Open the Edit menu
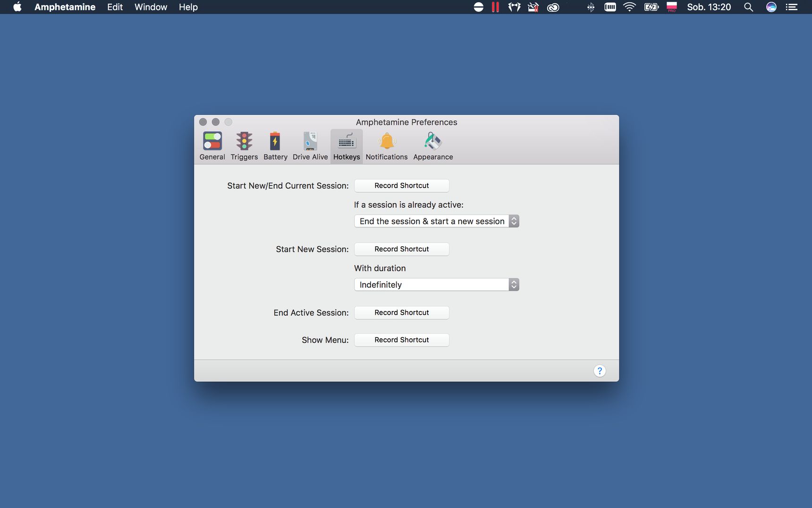 (115, 7)
